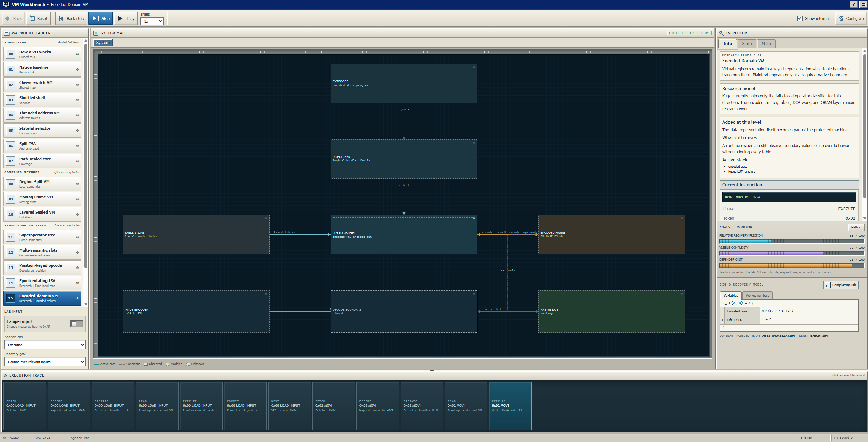
Task: Open Configure settings
Action: click(x=851, y=18)
